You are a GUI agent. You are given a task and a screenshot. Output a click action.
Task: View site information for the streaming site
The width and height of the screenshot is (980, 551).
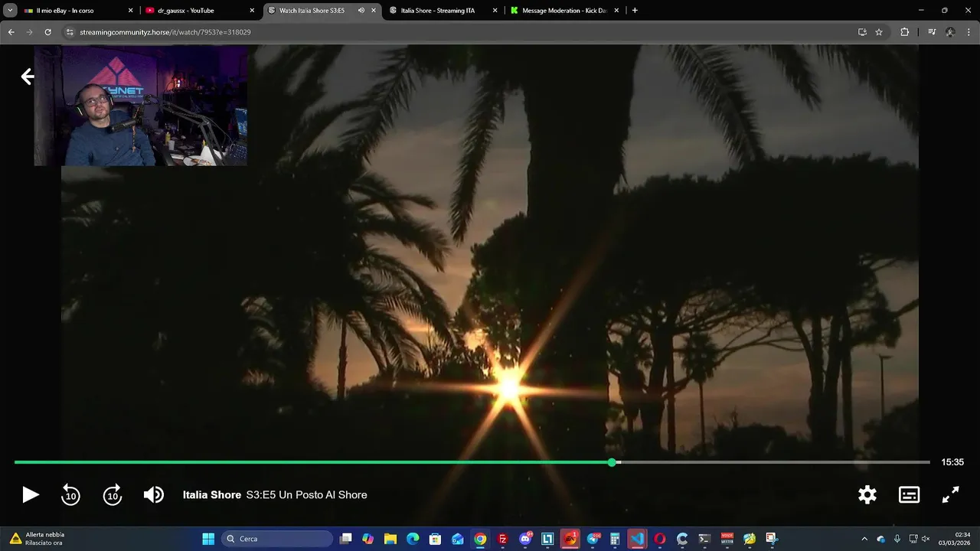[x=70, y=32]
